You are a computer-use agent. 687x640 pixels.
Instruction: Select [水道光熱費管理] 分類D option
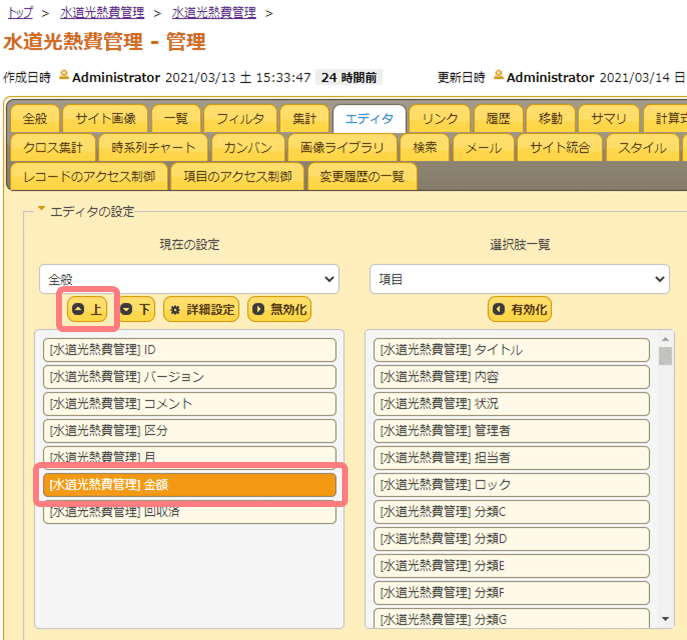(x=511, y=539)
